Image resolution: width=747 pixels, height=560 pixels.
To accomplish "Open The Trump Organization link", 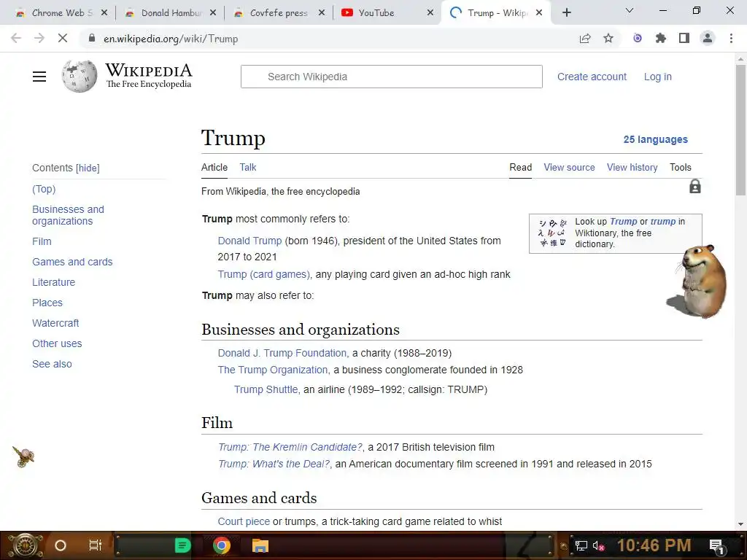I will [x=273, y=370].
